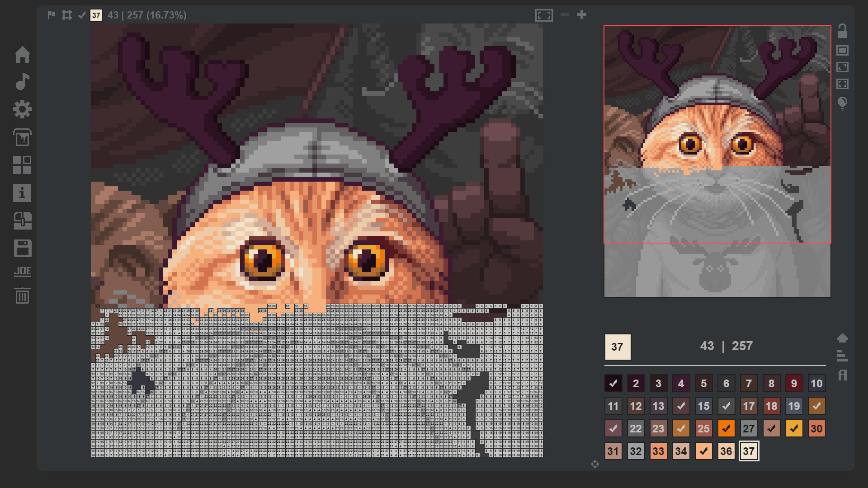868x488 pixels.
Task: Save progress with the floppy disk icon
Action: (22, 249)
